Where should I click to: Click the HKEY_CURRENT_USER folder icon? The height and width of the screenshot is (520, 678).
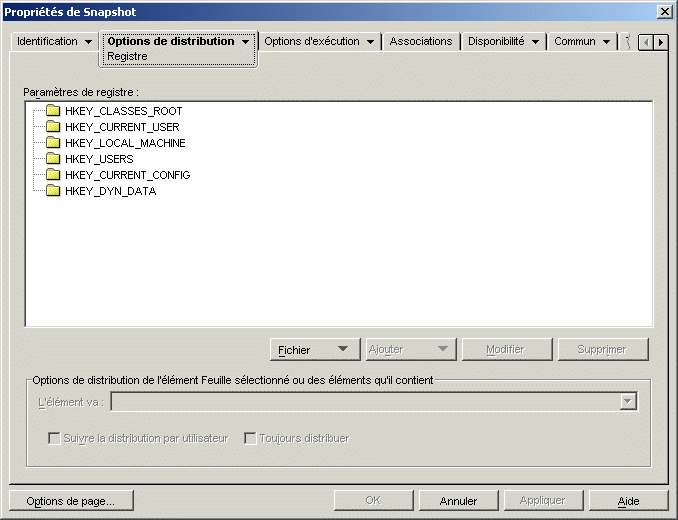point(53,127)
